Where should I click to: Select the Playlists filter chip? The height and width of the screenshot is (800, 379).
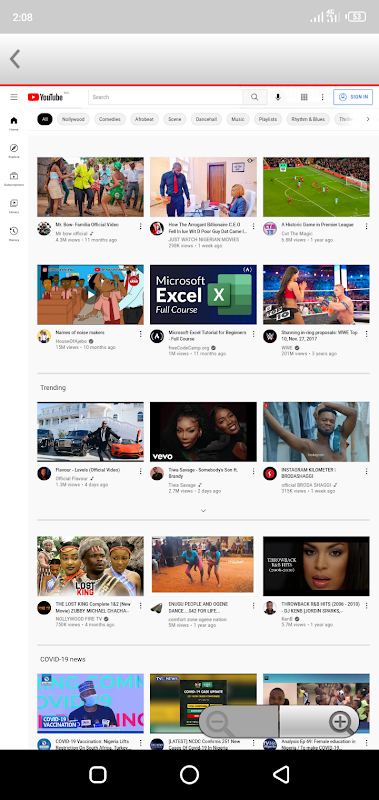tap(268, 119)
